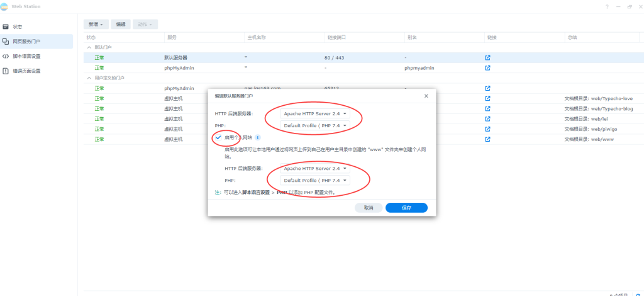Click 文档根目录: web/Typecho-blog cell
Screen dimensions: 644x296
(599, 109)
